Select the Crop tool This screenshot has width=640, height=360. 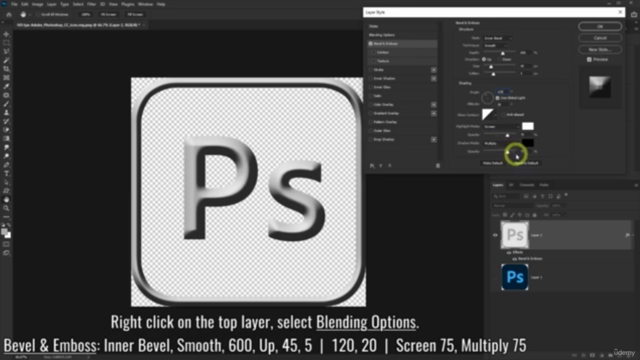[x=6, y=69]
